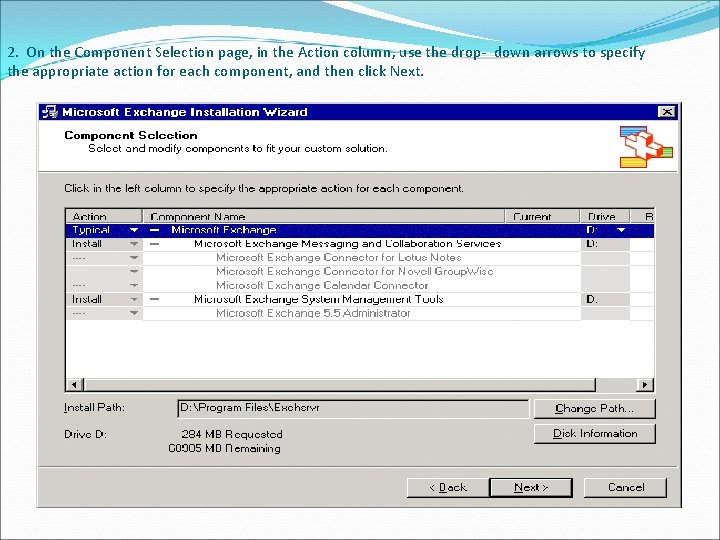Open the Change Path dialog

[595, 409]
